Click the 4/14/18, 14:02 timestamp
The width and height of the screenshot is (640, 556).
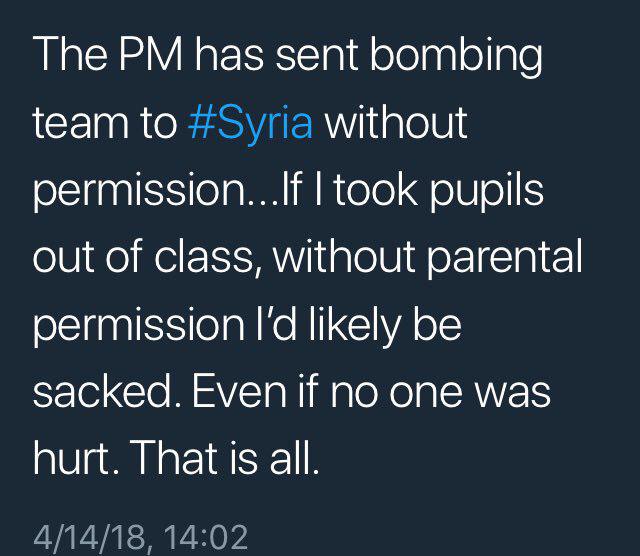coord(140,538)
